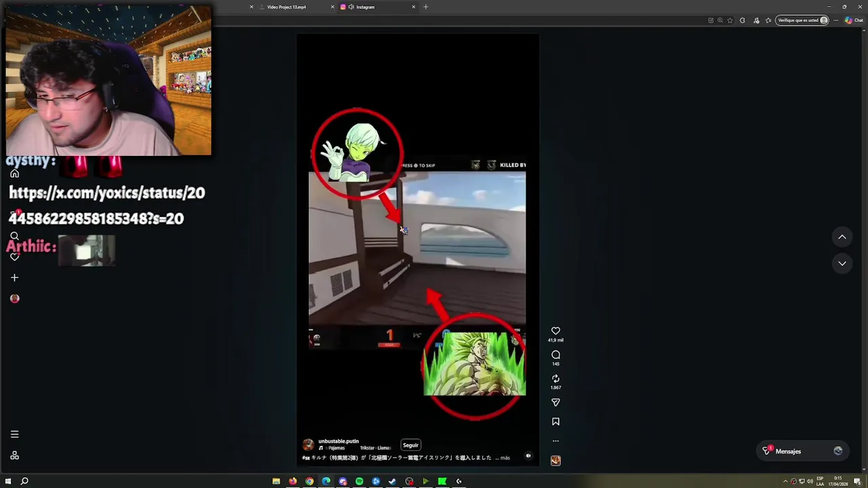Open the browser's apps grid icon in address bar
Screen dimensions: 868x488
[711, 20]
